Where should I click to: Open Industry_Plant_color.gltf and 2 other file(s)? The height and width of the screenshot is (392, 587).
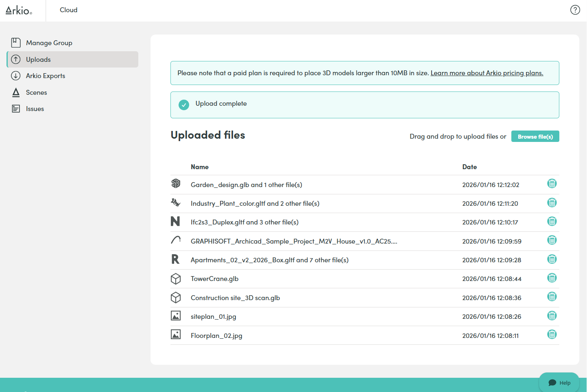[255, 203]
